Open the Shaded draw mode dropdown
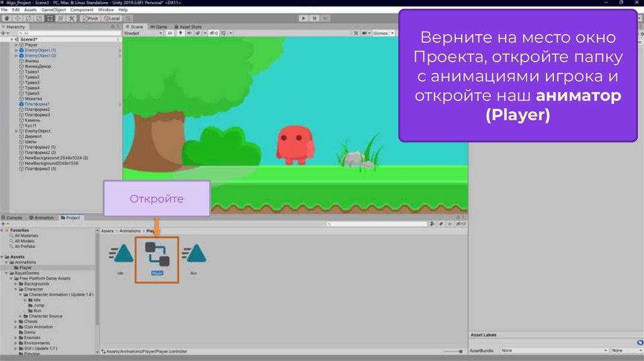644x361 pixels. tap(143, 33)
